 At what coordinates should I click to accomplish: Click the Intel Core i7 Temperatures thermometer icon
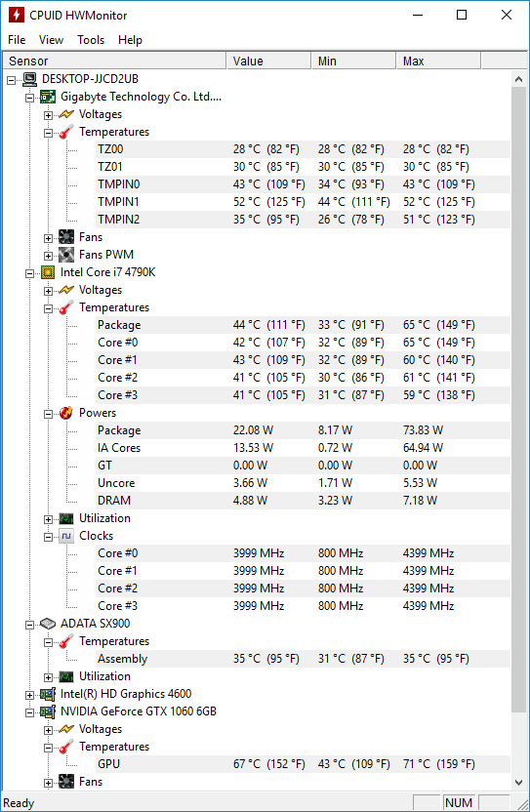tap(66, 307)
